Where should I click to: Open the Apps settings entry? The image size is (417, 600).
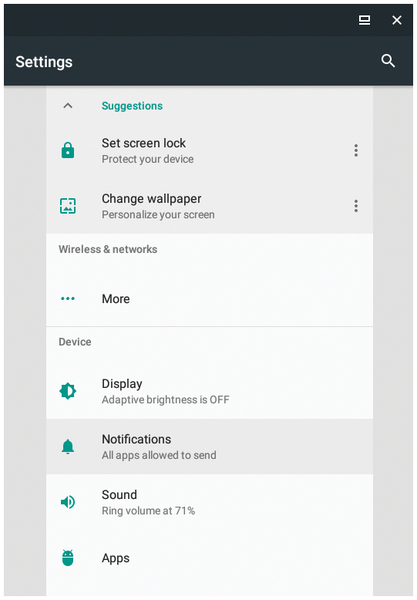(x=210, y=558)
